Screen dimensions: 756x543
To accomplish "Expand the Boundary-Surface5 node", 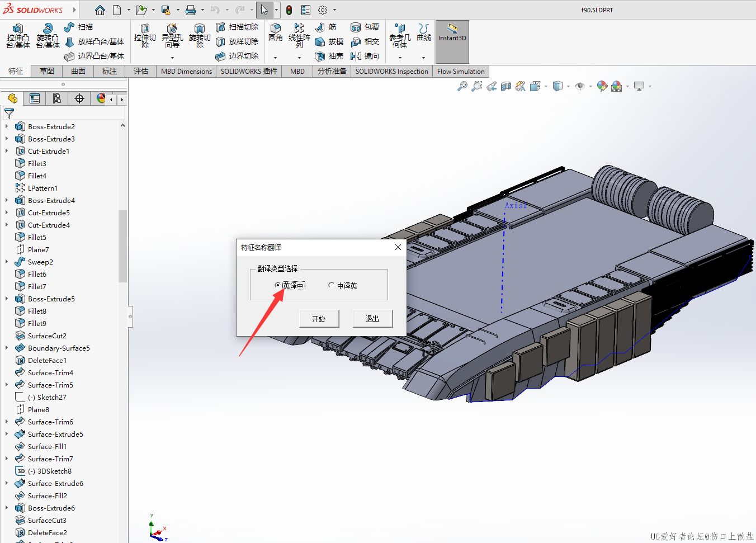I will [7, 348].
